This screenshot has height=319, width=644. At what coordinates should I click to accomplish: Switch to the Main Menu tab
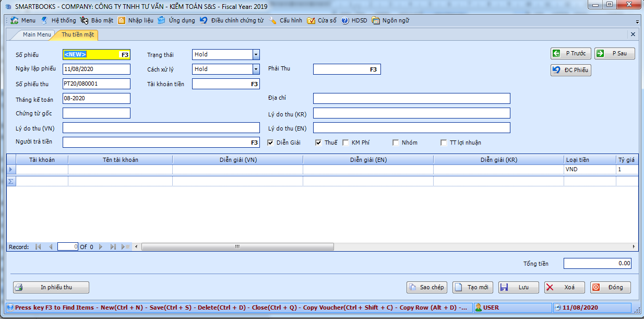(37, 34)
